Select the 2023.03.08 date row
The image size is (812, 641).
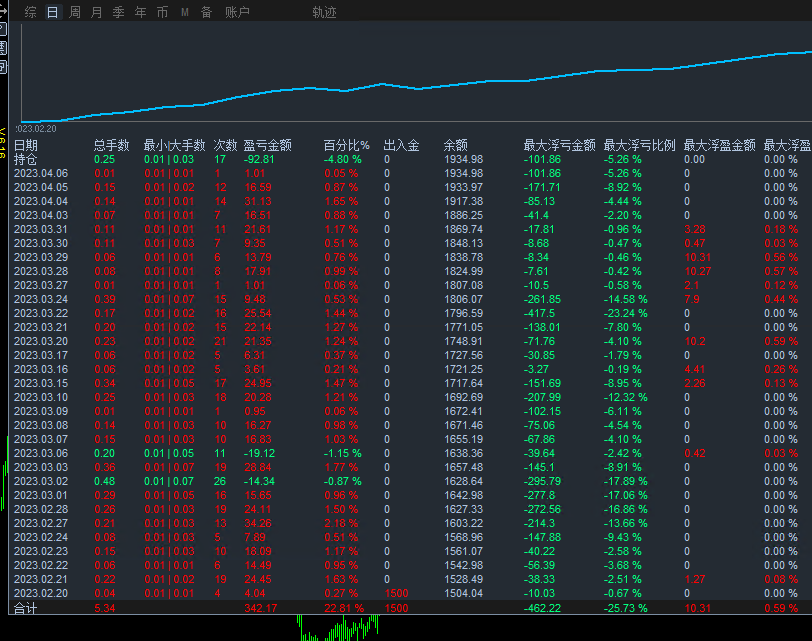[410, 425]
